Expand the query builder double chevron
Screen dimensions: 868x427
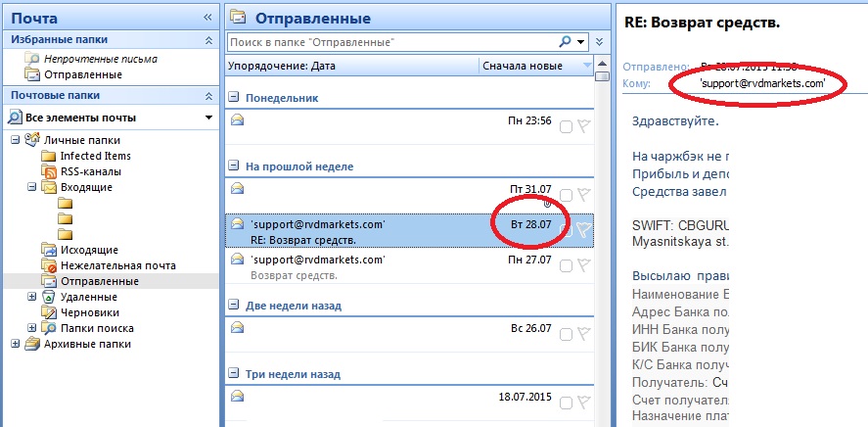[599, 41]
